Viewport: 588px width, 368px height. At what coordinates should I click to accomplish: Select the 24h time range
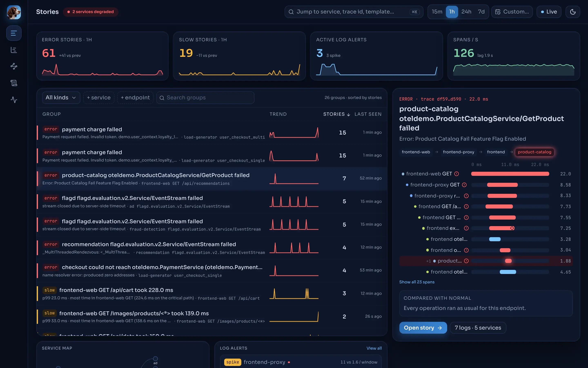[x=466, y=12]
